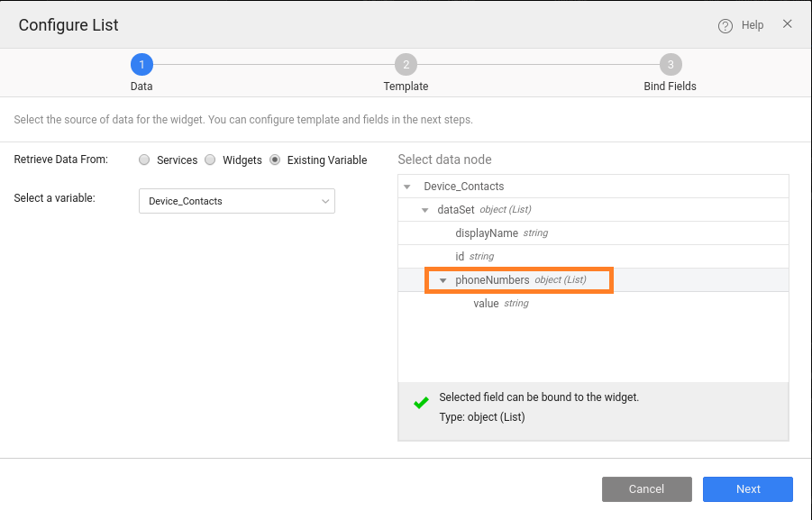Collapse the dataSet node arrow
Viewport: 812px width, 520px height.
click(425, 210)
